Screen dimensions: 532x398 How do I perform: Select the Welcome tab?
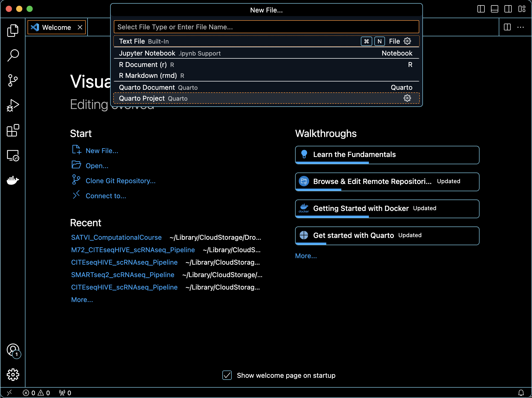pos(57,27)
